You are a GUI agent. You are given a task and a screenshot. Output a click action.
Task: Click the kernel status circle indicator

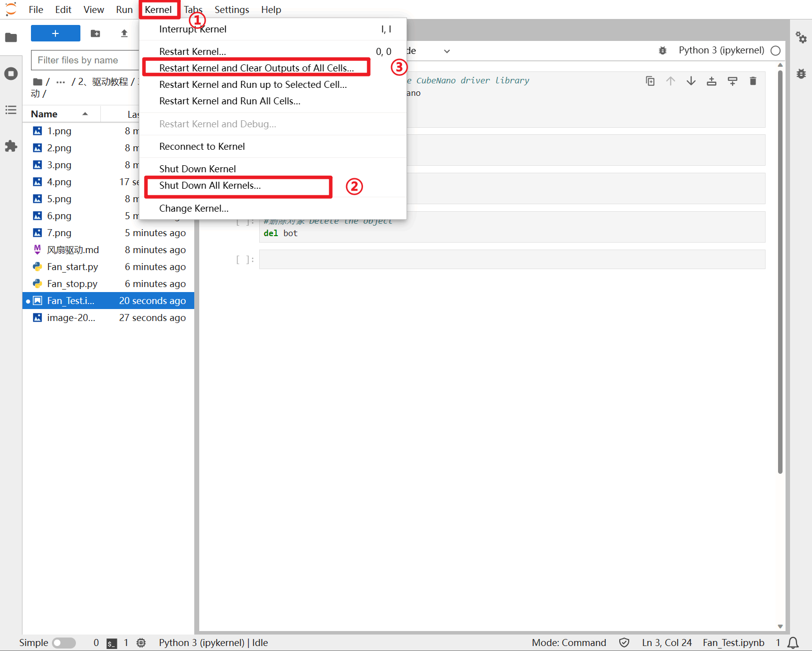coord(776,50)
